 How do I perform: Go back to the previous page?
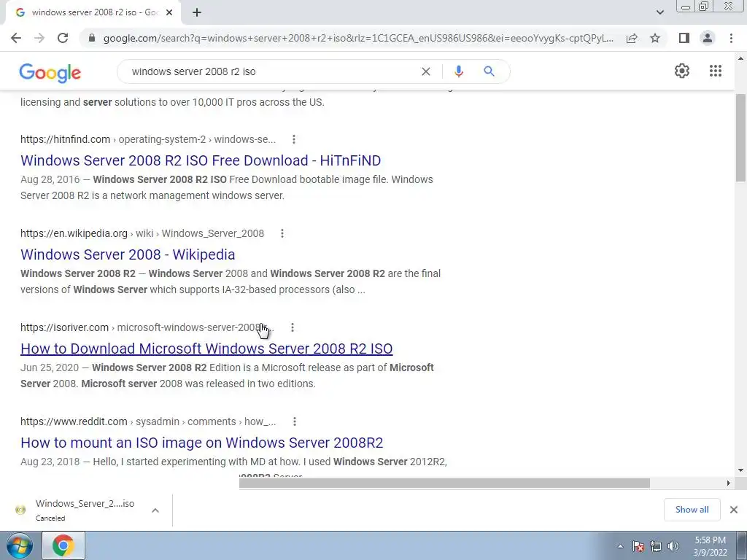click(16, 38)
